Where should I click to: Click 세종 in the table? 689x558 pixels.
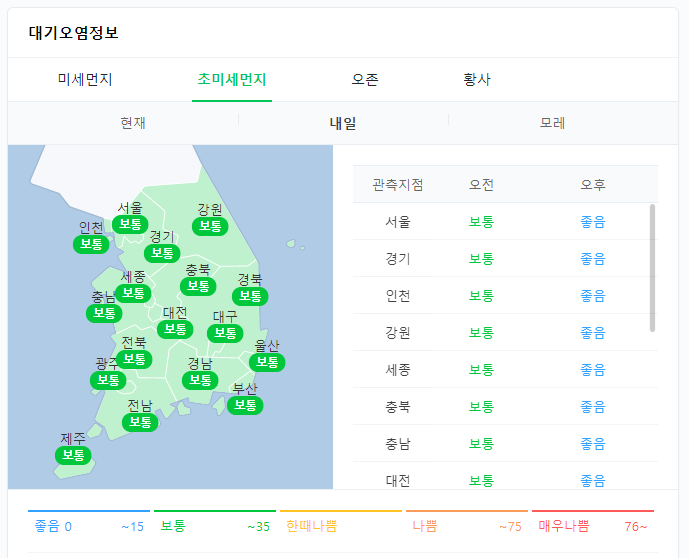[398, 370]
